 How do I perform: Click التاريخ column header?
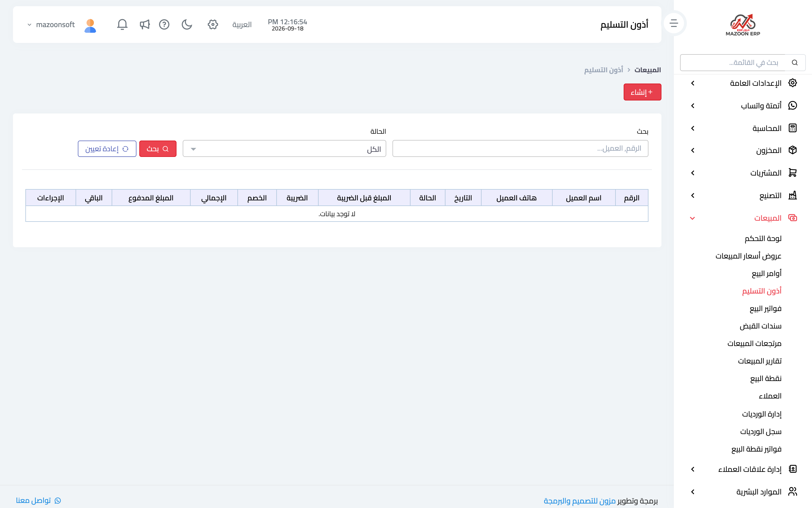tap(463, 198)
